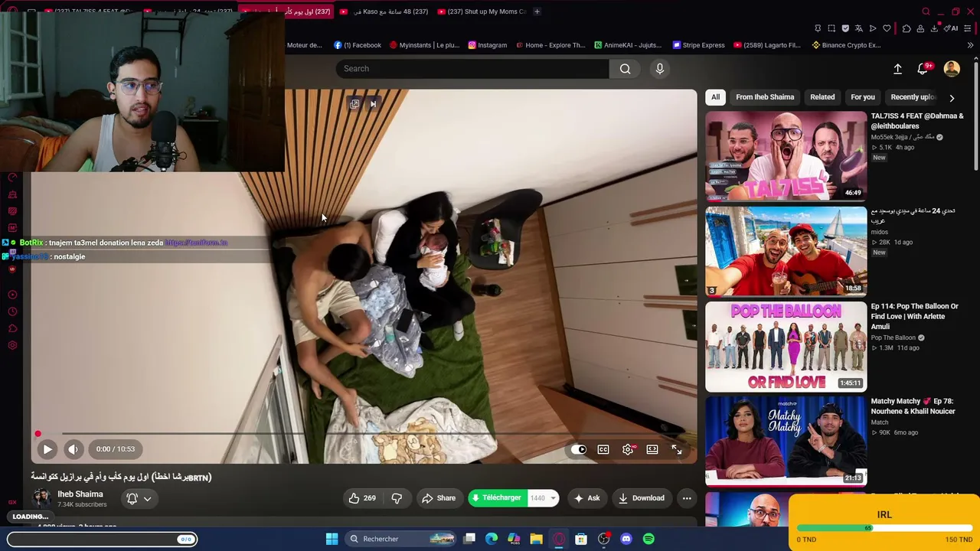The height and width of the screenshot is (551, 980).
Task: Open the Stripe Express bookmark
Action: click(698, 45)
